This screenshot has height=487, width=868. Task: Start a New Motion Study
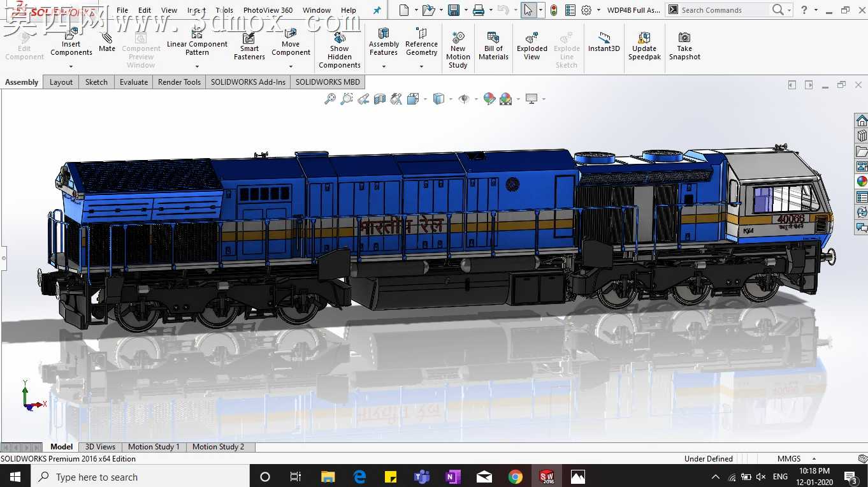(x=458, y=50)
